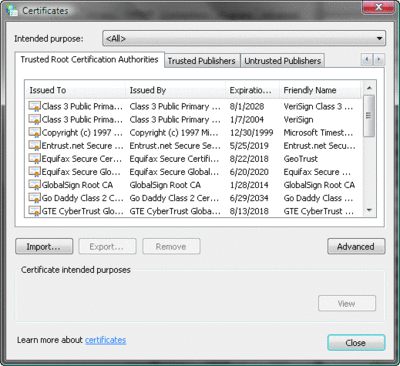Click the certificate list scroll down arrow
400x366 pixels.
click(369, 210)
